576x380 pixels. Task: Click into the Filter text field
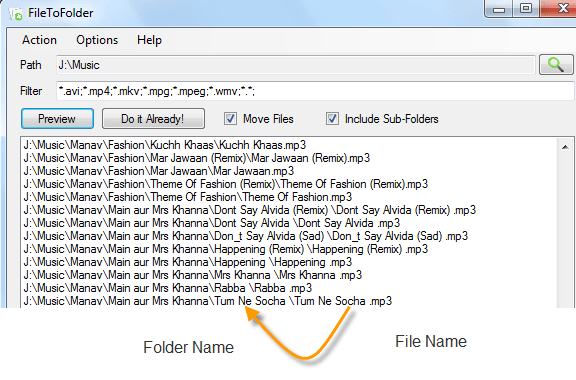pos(315,91)
